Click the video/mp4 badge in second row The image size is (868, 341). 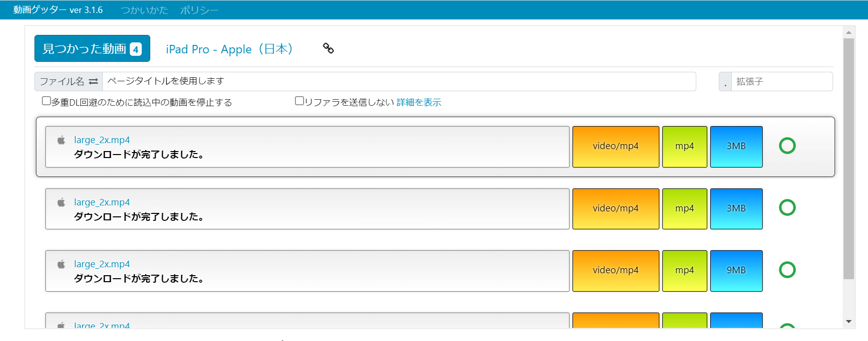(615, 209)
